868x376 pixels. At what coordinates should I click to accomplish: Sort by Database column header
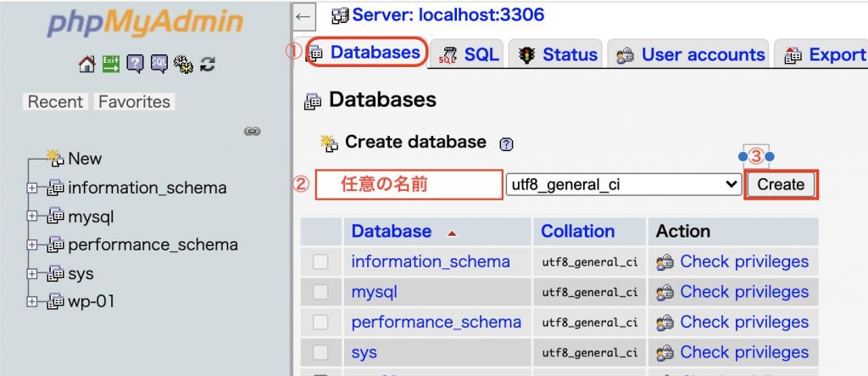click(392, 231)
